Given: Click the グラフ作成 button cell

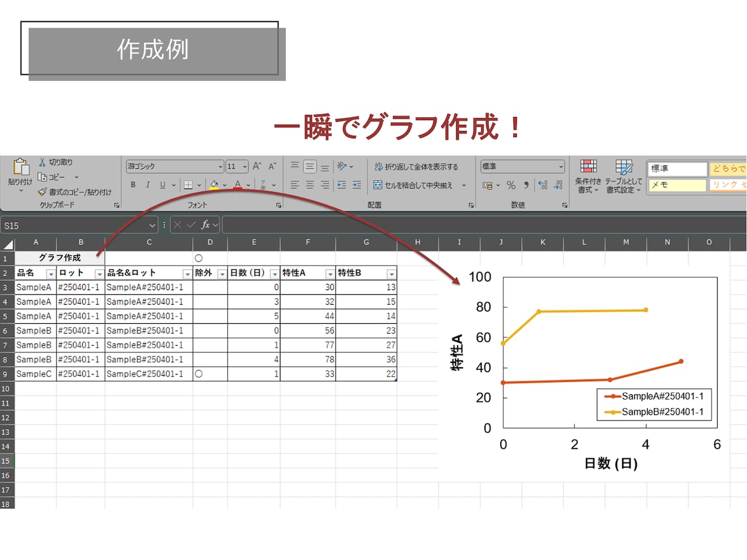Looking at the screenshot, I should click(59, 258).
